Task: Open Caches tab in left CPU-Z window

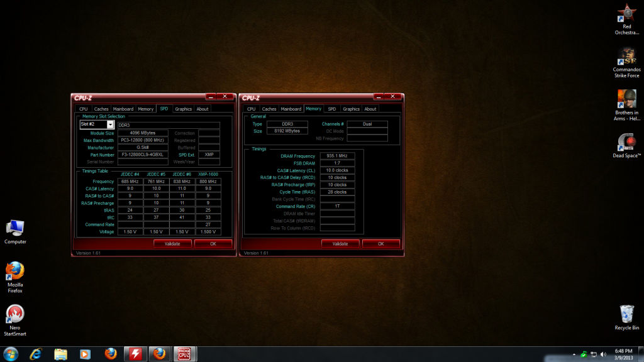Action: (101, 109)
